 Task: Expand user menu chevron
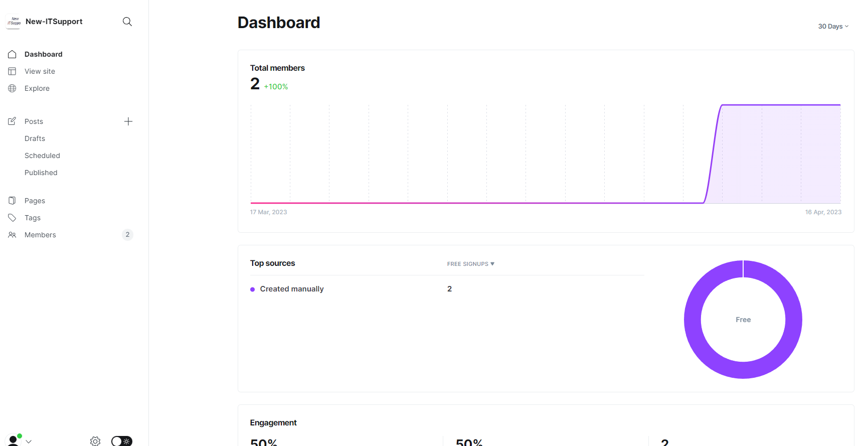coord(29,441)
